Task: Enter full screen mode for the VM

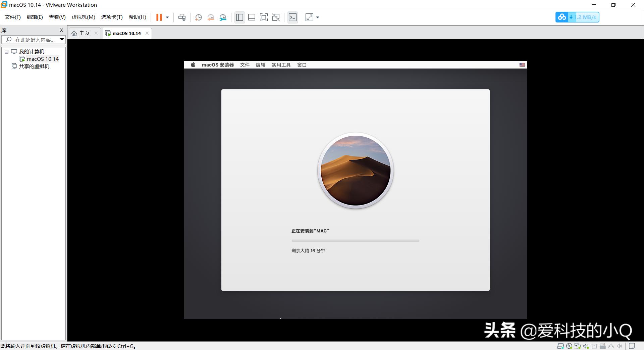Action: click(264, 17)
